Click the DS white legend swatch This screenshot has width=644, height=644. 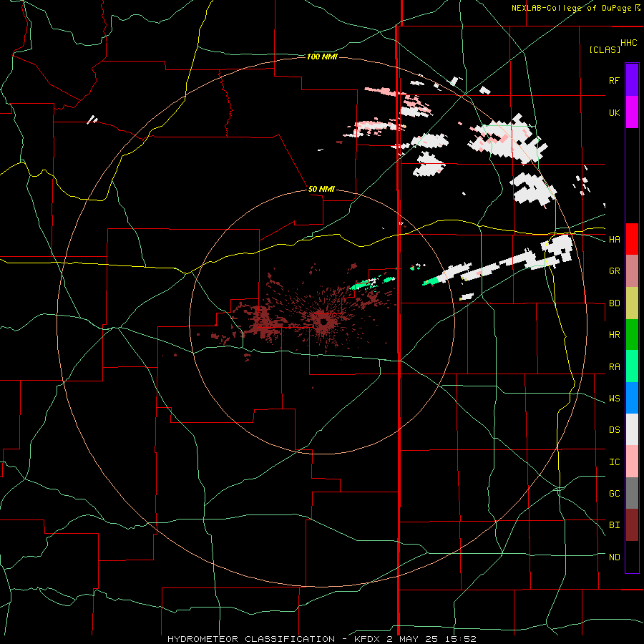[632, 429]
